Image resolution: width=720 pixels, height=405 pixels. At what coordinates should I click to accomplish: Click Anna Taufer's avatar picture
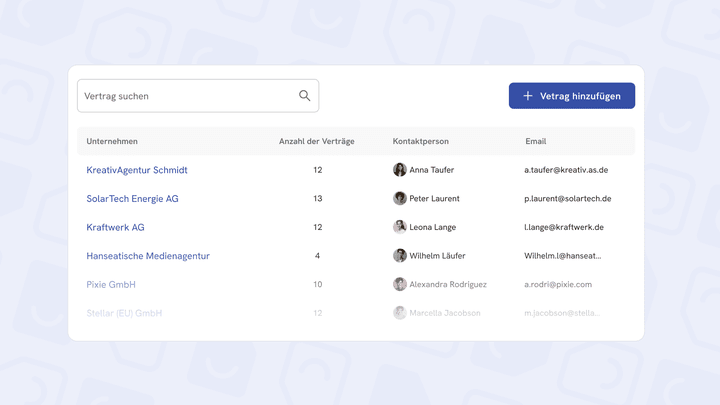(399, 169)
